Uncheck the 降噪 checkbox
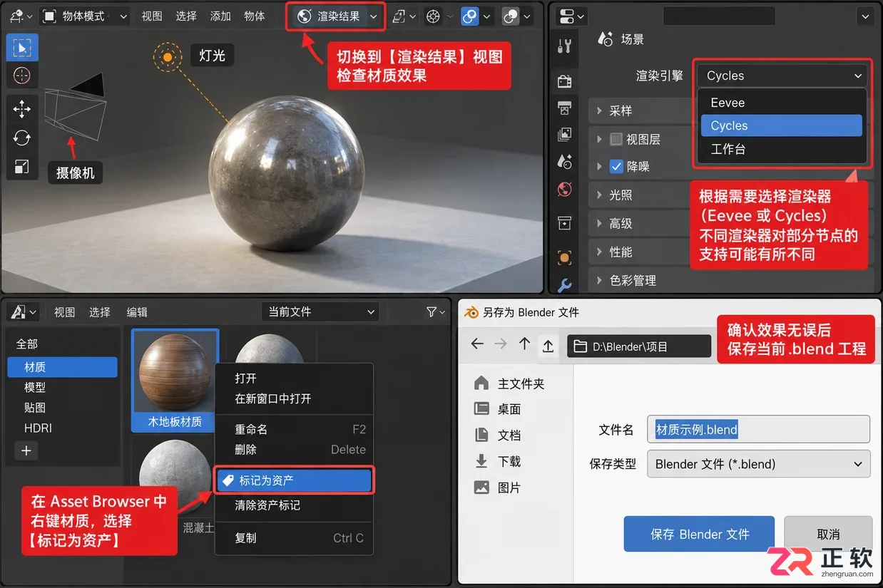Image resolution: width=883 pixels, height=588 pixels. tap(616, 167)
